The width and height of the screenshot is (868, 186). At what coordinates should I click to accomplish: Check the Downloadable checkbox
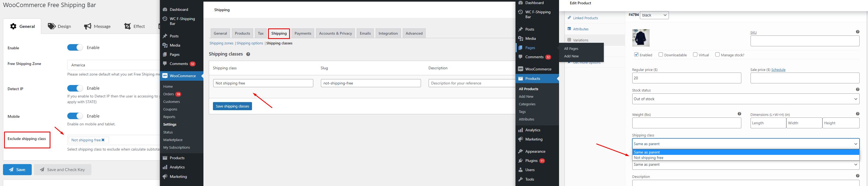(x=661, y=54)
